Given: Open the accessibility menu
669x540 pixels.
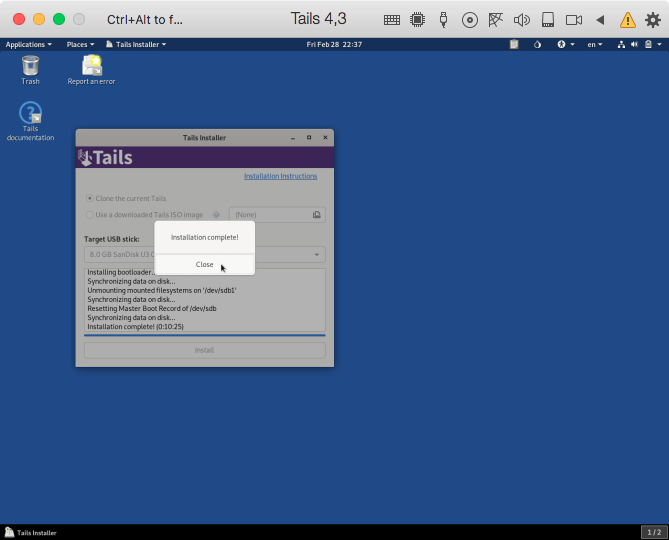Looking at the screenshot, I should pos(566,44).
